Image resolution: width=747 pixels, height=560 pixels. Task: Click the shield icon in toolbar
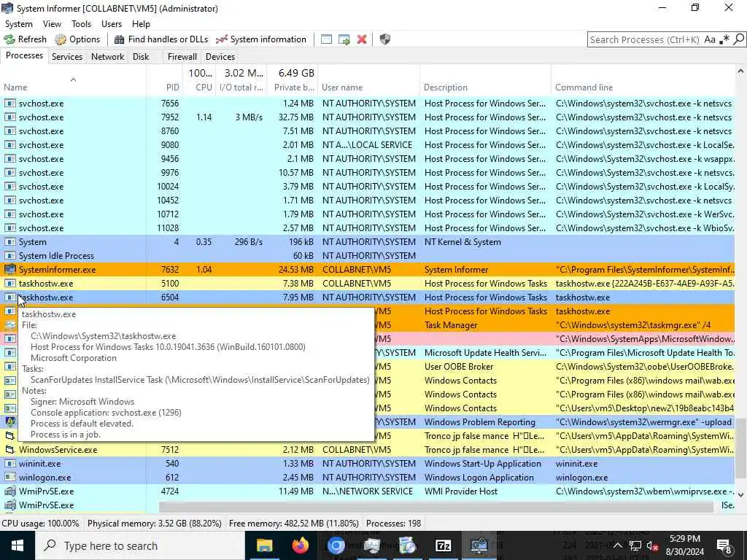click(385, 39)
